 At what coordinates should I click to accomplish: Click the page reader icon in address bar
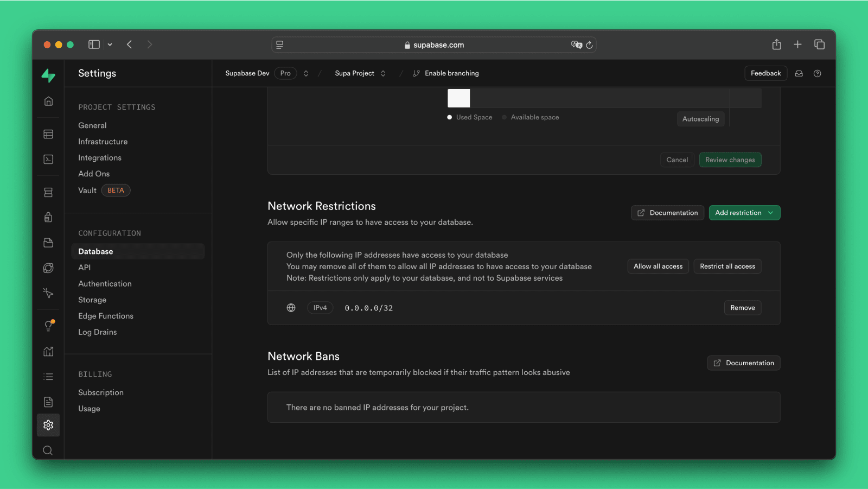click(x=280, y=45)
